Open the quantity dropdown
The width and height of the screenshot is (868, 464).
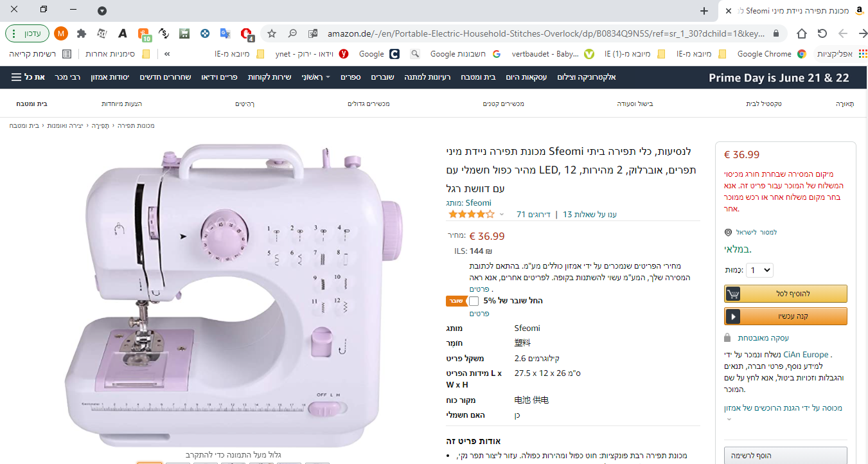(x=759, y=270)
